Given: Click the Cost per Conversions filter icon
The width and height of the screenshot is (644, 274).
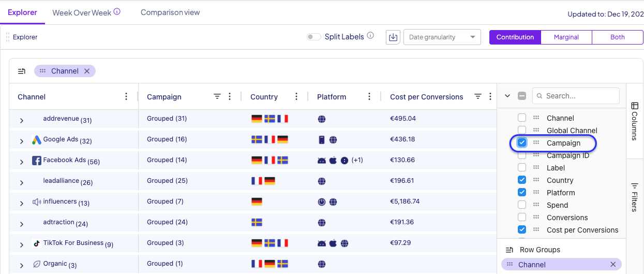Looking at the screenshot, I should pos(478,97).
